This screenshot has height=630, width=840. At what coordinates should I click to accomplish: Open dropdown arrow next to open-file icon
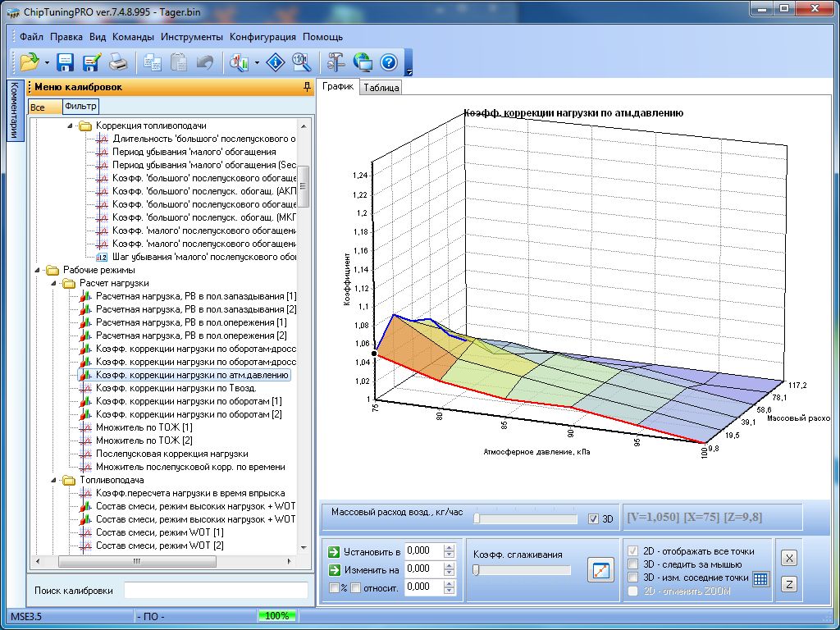(47, 63)
